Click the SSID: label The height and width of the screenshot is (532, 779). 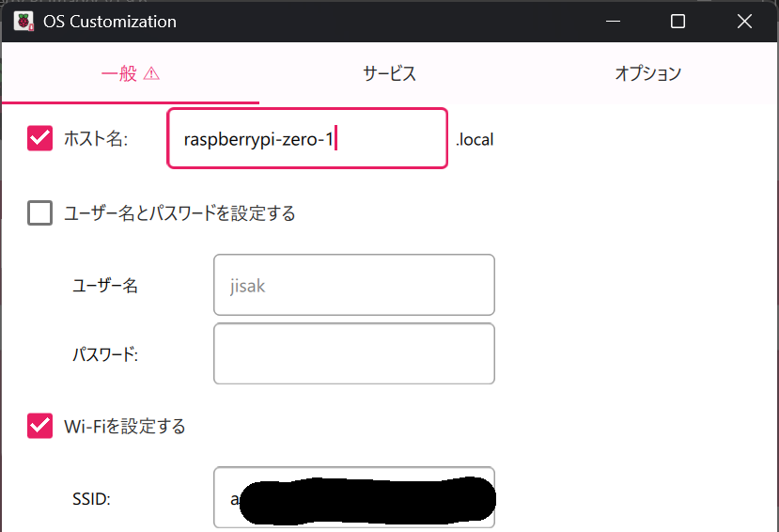coord(91,499)
